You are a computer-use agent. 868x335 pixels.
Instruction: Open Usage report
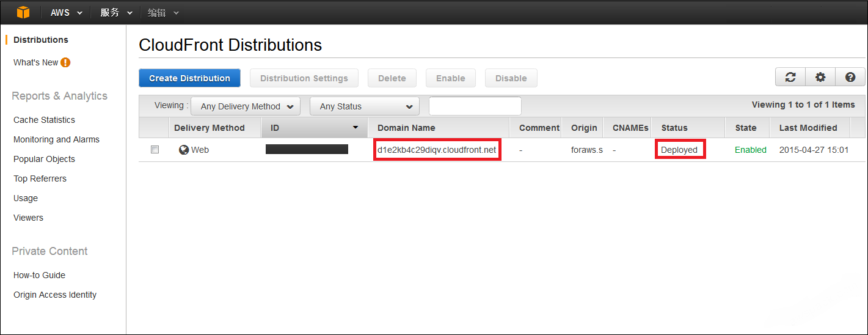pos(26,198)
